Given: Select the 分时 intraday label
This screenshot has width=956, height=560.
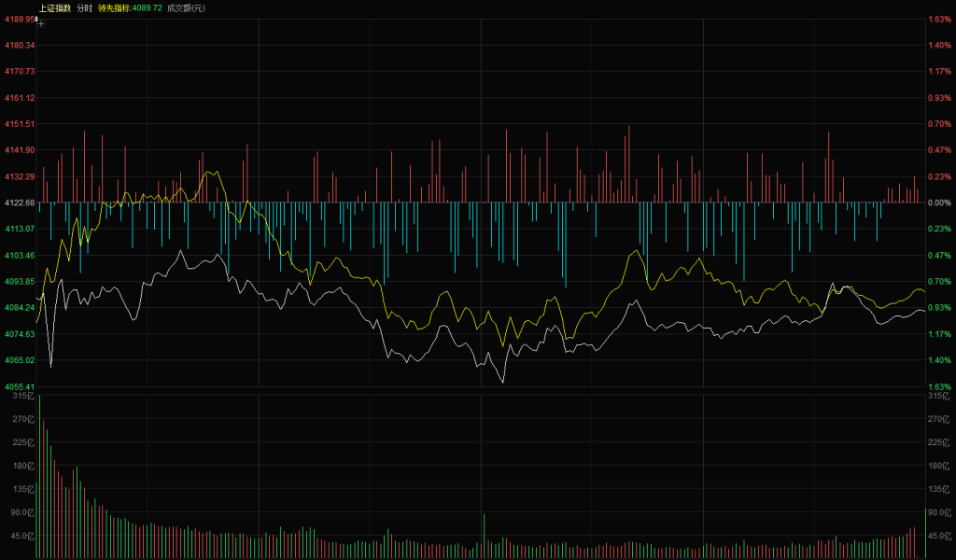Looking at the screenshot, I should coord(84,7).
